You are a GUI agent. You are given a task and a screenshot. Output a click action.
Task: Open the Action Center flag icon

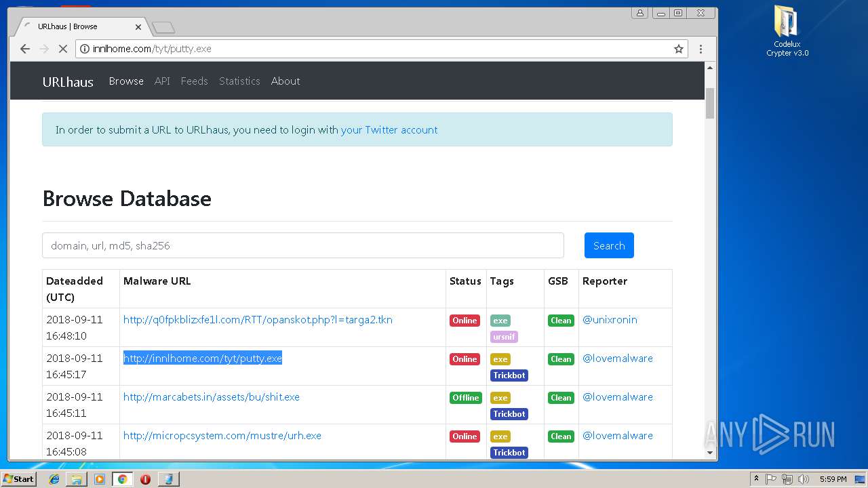tap(771, 479)
